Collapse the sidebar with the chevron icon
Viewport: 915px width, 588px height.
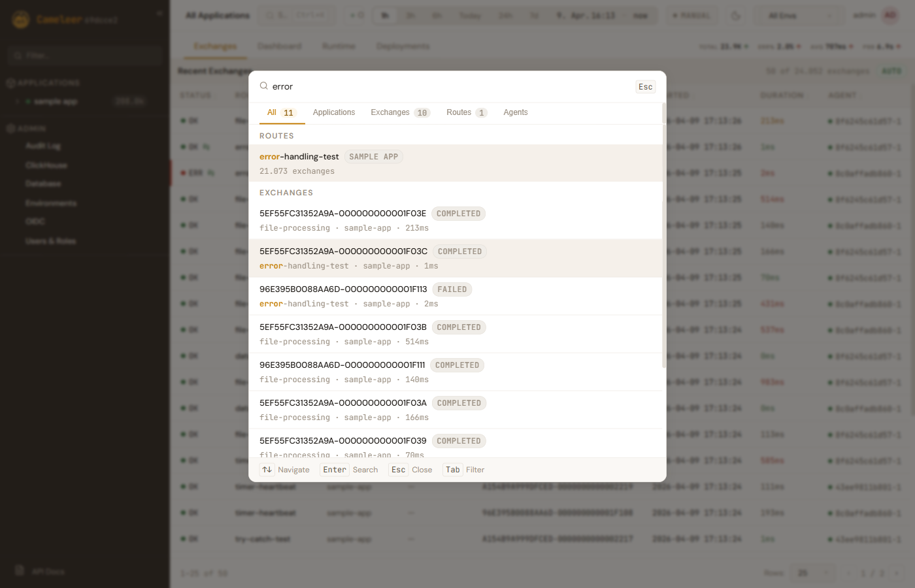pyautogui.click(x=159, y=13)
